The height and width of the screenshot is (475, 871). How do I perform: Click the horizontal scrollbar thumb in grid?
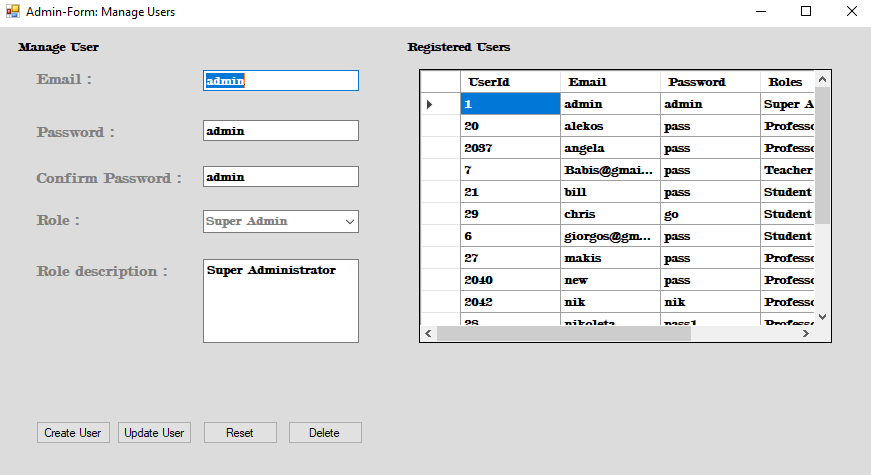coord(564,333)
